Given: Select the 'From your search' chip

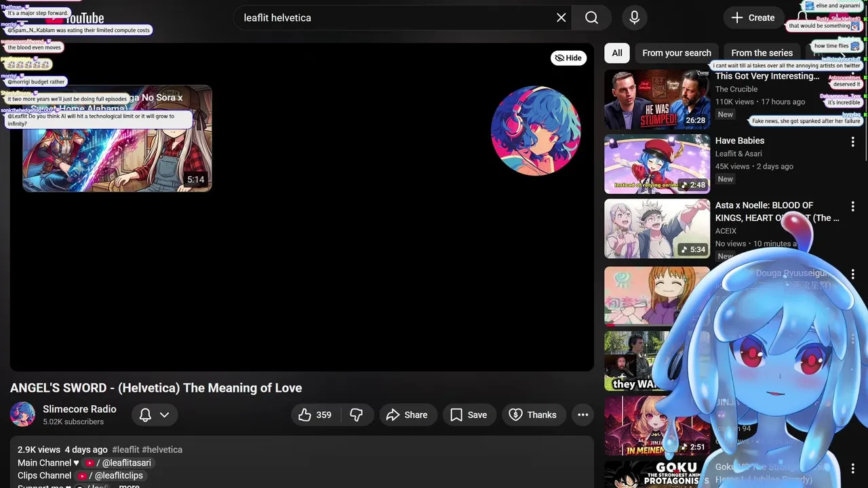Looking at the screenshot, I should pyautogui.click(x=677, y=53).
